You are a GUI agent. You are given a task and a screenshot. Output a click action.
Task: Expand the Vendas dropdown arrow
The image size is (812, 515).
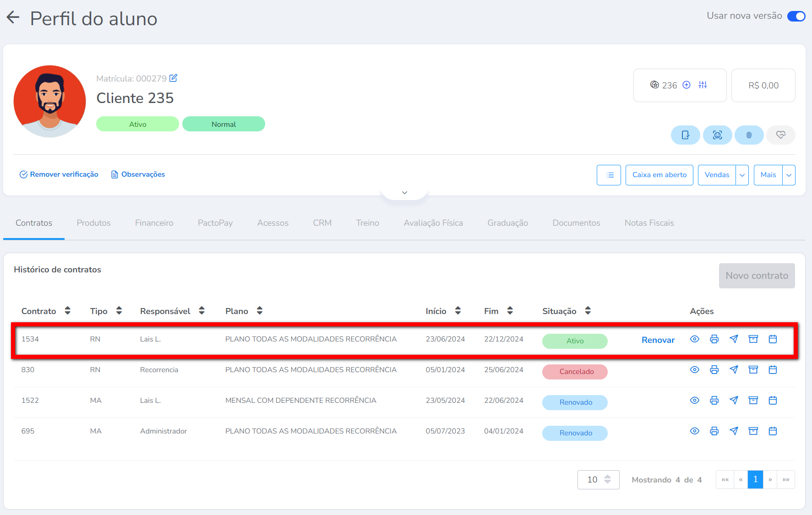coord(742,175)
